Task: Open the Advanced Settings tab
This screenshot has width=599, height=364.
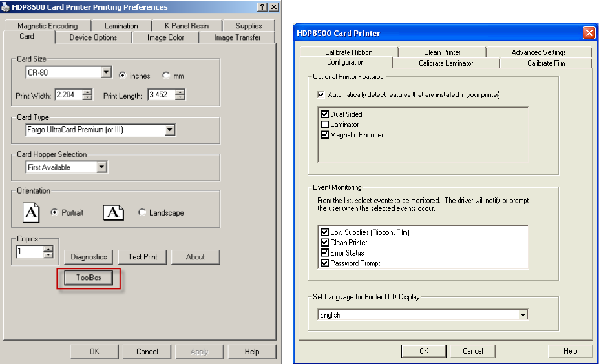Action: (539, 52)
